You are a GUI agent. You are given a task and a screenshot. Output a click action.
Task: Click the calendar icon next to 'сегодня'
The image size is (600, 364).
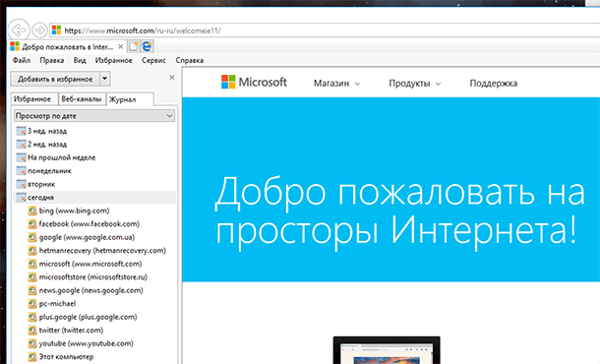(x=21, y=198)
